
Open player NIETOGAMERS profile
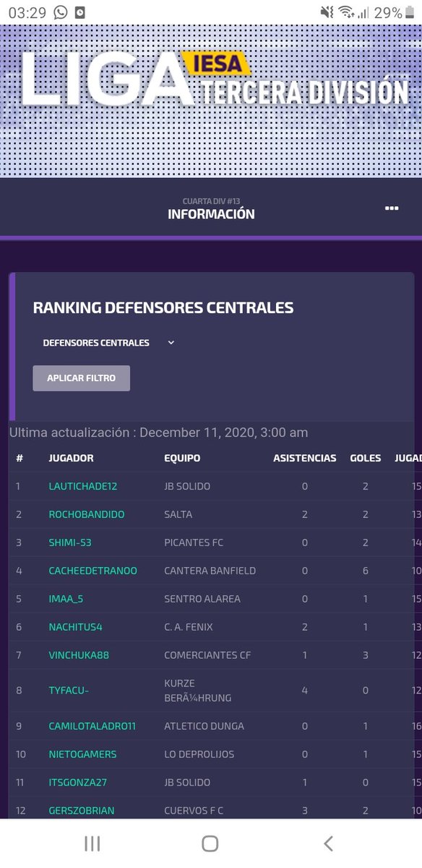[82, 754]
